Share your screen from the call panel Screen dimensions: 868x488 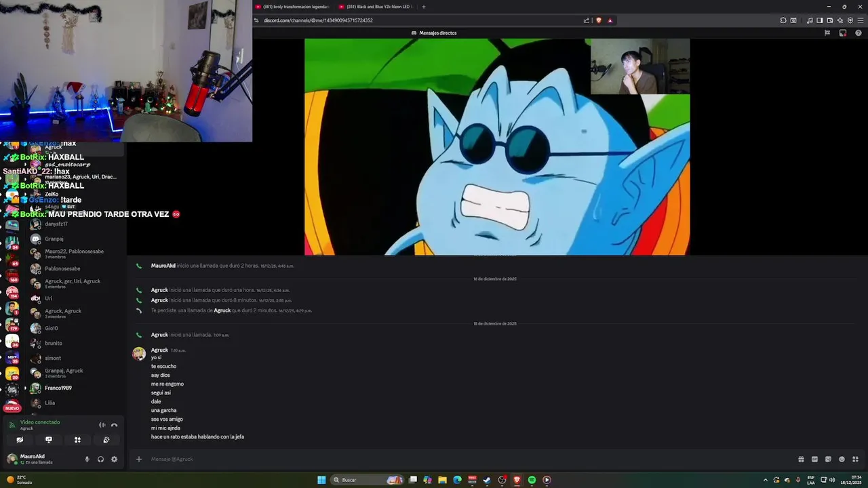[49, 440]
